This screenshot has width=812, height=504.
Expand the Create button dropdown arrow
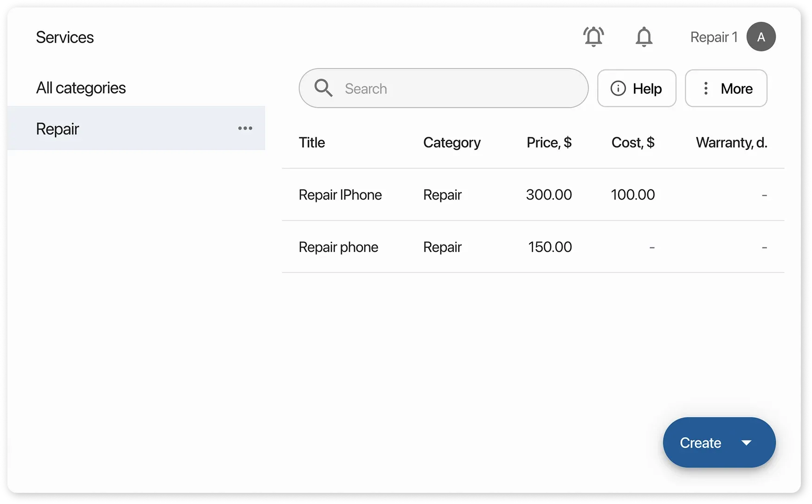tap(746, 443)
